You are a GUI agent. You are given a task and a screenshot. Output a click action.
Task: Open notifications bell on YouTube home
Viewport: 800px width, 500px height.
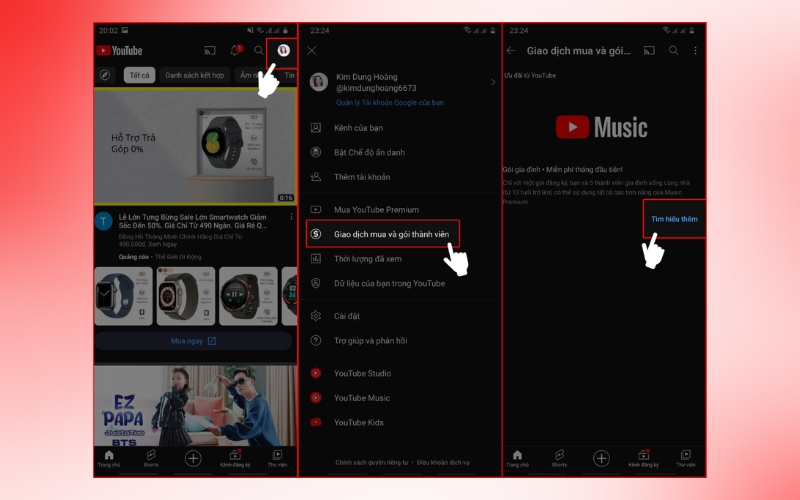pos(235,50)
